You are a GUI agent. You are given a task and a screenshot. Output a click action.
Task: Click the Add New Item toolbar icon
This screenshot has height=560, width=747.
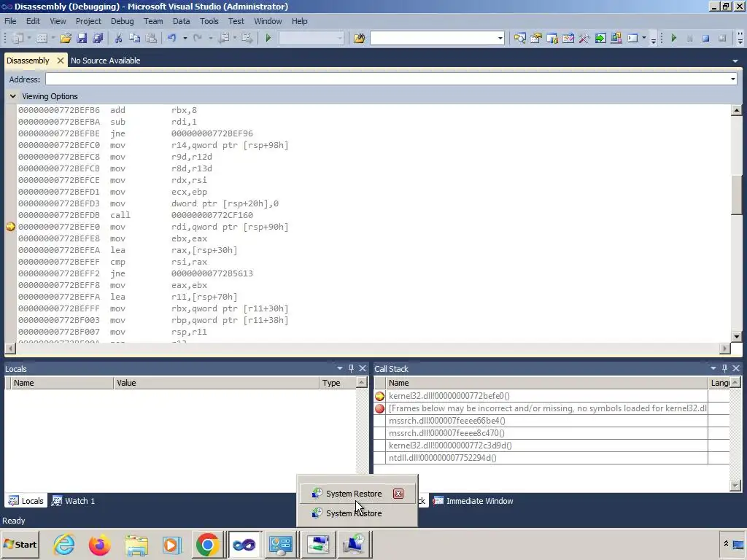[42, 38]
